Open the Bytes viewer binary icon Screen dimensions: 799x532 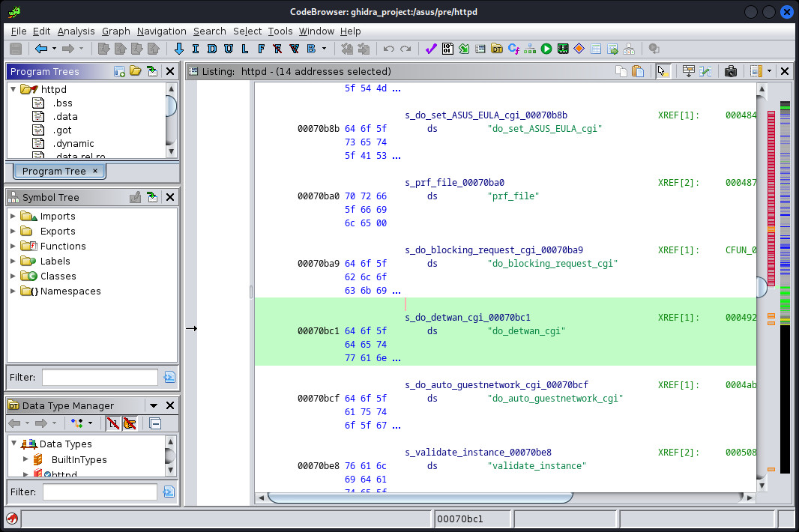[447, 49]
